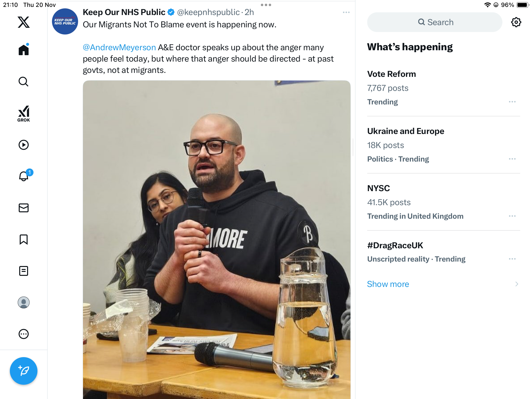
Task: Open Bookmarks icon
Action: [x=24, y=239]
